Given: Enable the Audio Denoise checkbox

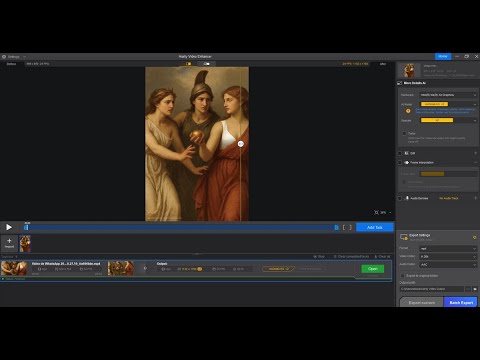Looking at the screenshot, I should pos(400,198).
